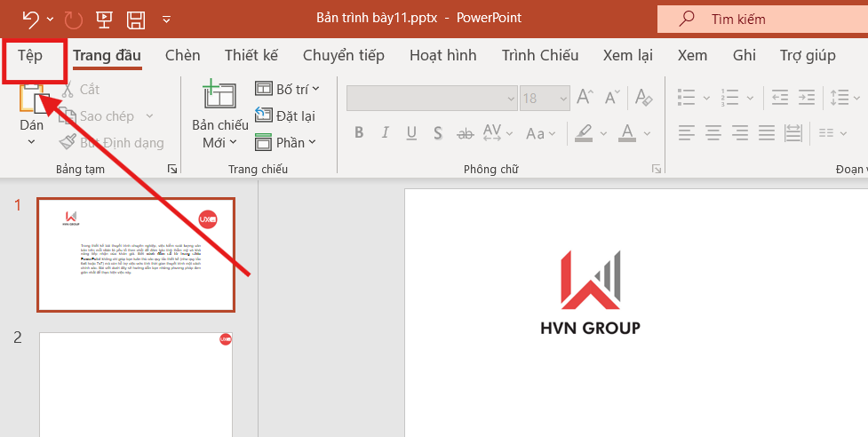Apply numbered list icon

[729, 98]
